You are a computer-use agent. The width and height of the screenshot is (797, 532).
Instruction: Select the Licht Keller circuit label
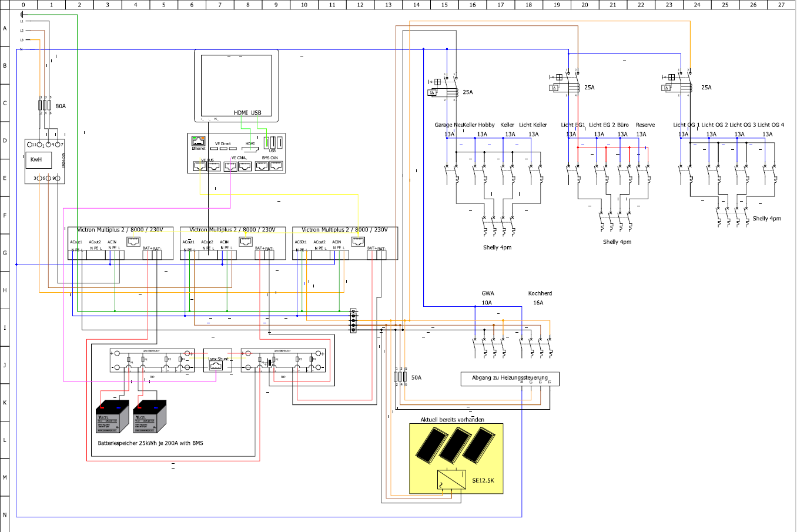click(x=533, y=125)
